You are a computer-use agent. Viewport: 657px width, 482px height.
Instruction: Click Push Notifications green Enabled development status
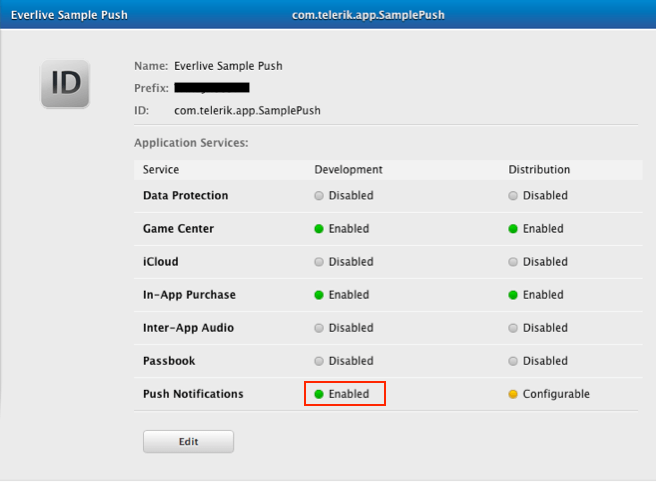pyautogui.click(x=344, y=394)
